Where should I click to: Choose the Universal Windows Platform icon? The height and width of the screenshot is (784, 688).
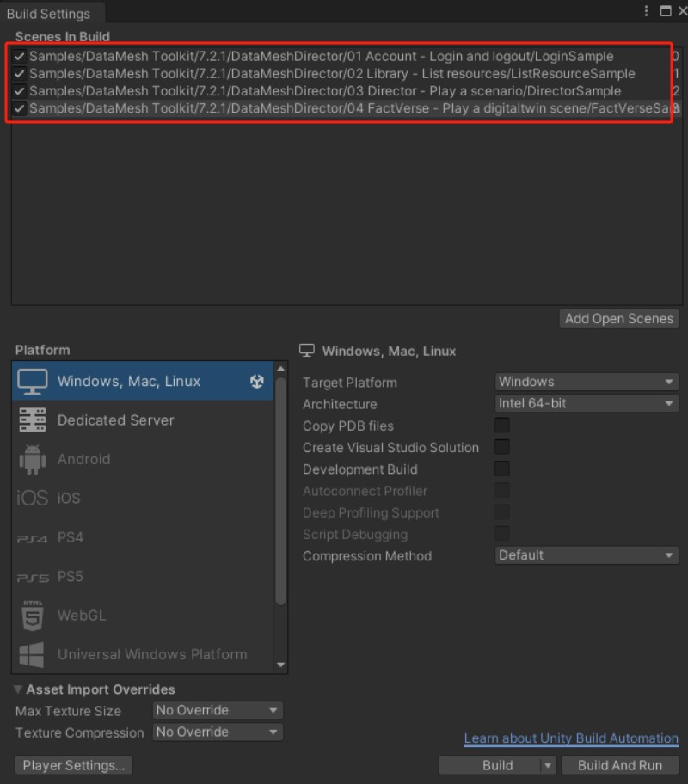click(x=33, y=655)
